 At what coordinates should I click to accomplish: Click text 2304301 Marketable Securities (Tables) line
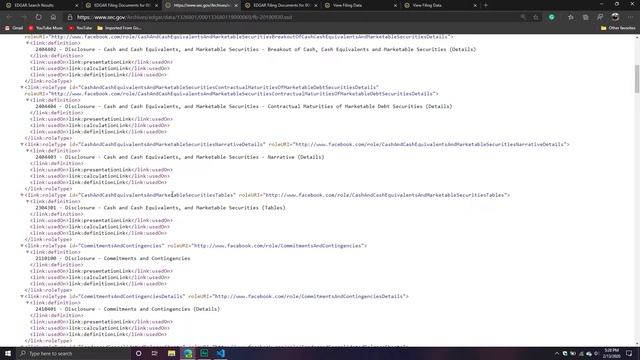[x=160, y=208]
